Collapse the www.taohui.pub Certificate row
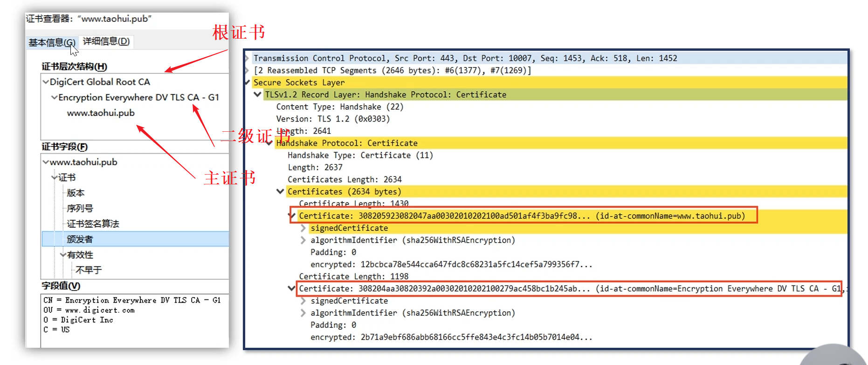Viewport: 868px width, 365px height. (x=293, y=216)
